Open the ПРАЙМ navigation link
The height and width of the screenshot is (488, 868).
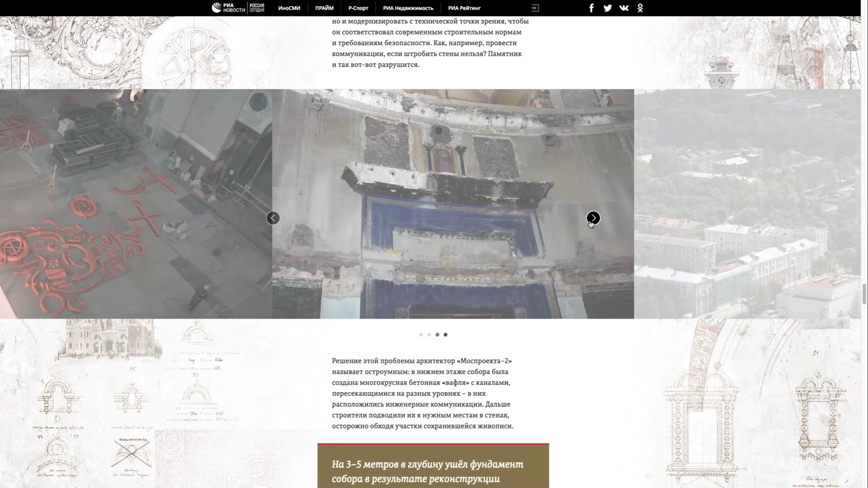[324, 8]
